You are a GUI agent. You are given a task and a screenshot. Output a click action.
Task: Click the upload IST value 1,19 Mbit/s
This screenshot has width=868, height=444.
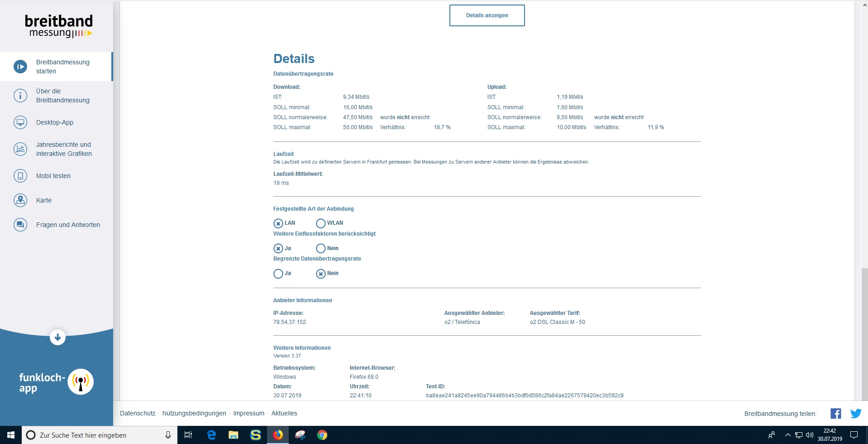pyautogui.click(x=570, y=97)
